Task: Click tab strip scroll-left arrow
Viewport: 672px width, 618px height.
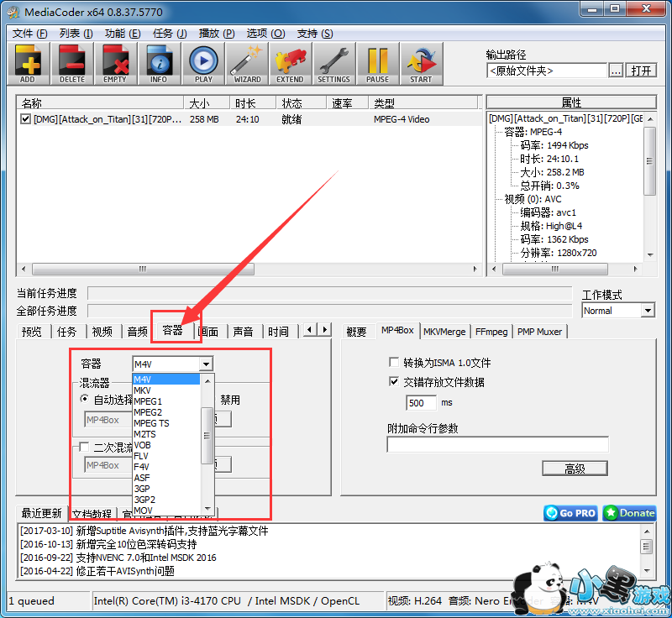Action: click(310, 330)
